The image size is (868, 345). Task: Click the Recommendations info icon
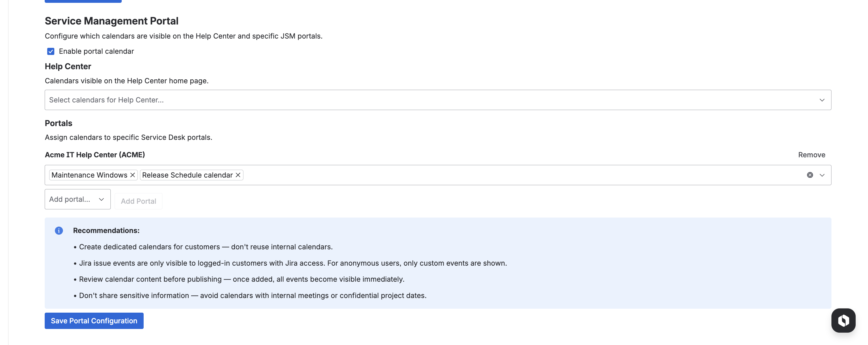point(59,231)
